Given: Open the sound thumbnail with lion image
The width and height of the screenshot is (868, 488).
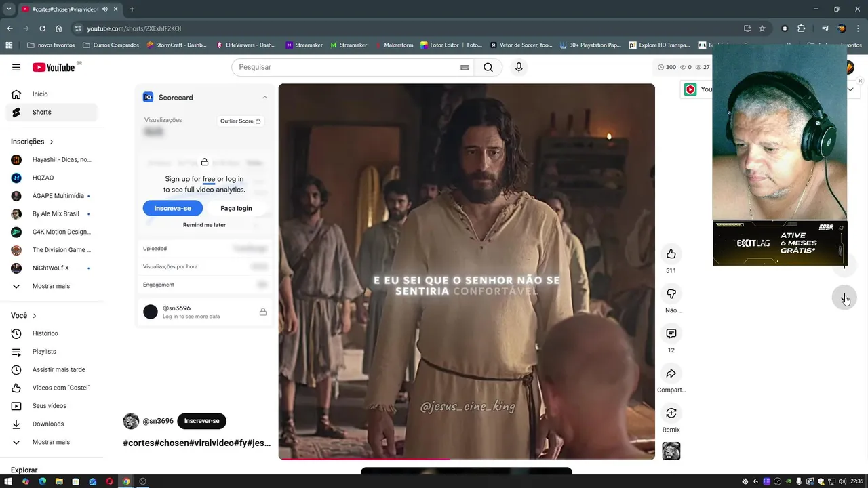Looking at the screenshot, I should click(x=671, y=451).
